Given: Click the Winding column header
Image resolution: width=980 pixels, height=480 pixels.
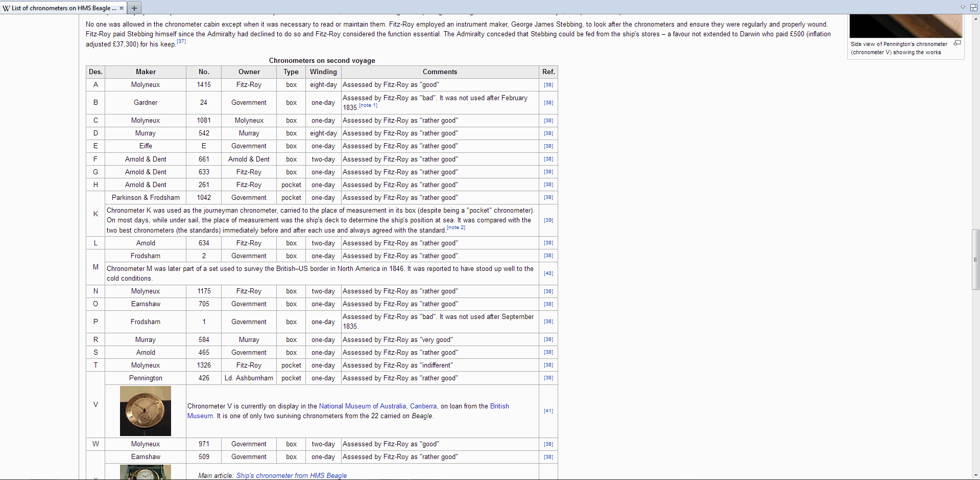Looking at the screenshot, I should click(x=323, y=72).
